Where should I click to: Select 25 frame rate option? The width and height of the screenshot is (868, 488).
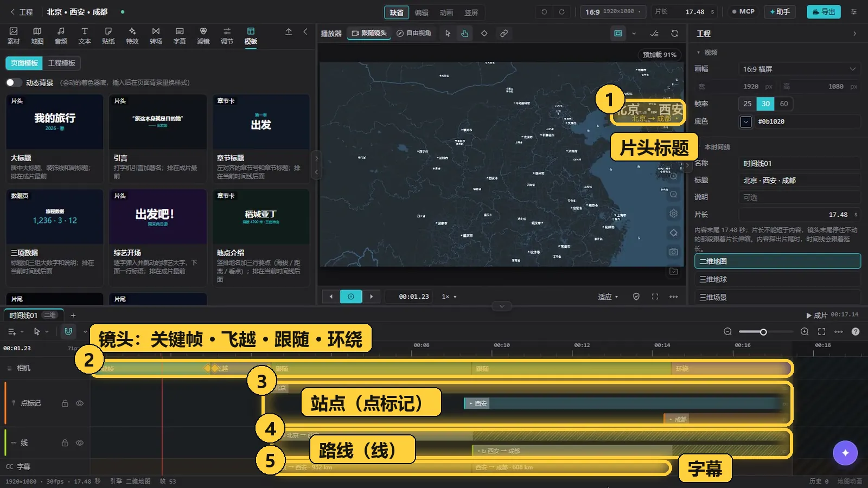click(748, 104)
